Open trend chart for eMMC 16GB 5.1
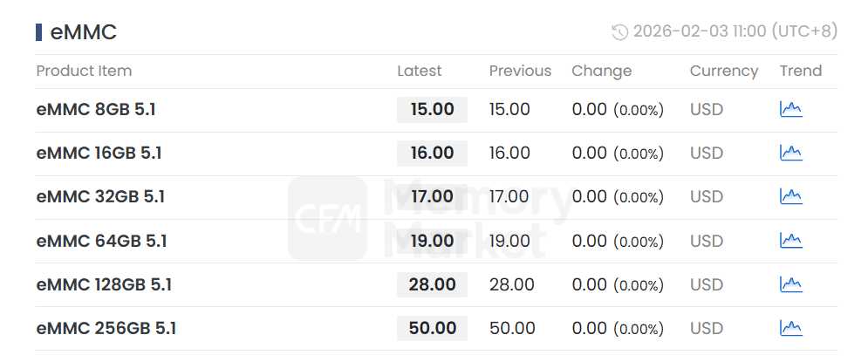The image size is (868, 362). click(x=790, y=153)
